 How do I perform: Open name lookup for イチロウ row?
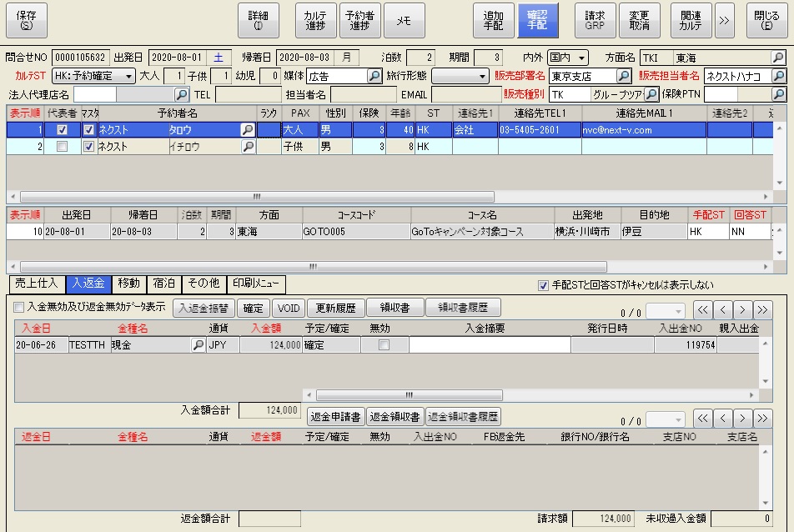[248, 146]
